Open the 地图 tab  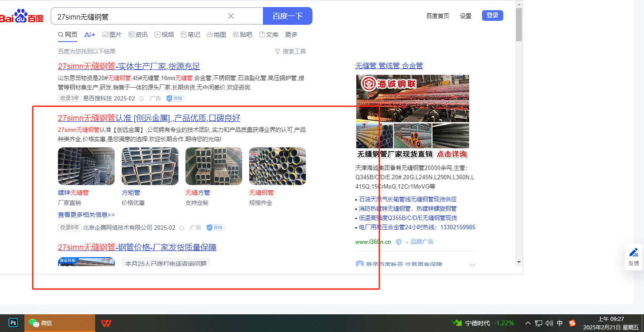click(x=216, y=35)
